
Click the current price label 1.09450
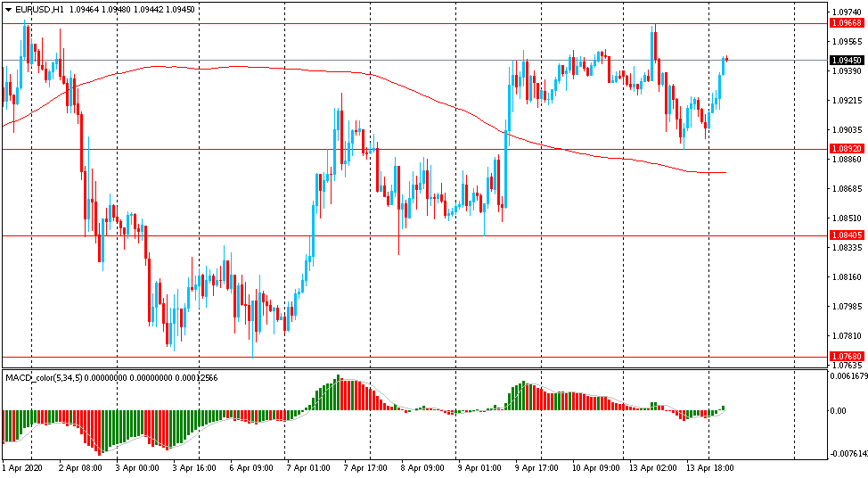[847, 60]
